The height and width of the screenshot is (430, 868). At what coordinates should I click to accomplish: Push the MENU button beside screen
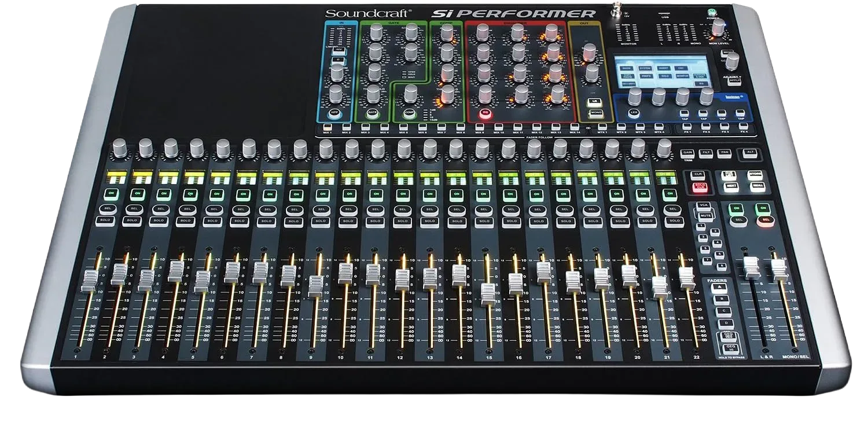[726, 53]
